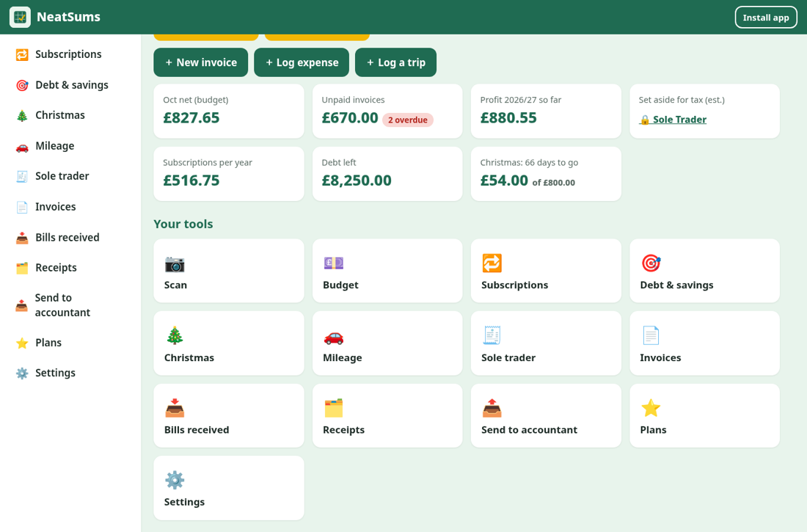Select Christmas in the sidebar
The image size is (807, 532).
(70, 115)
